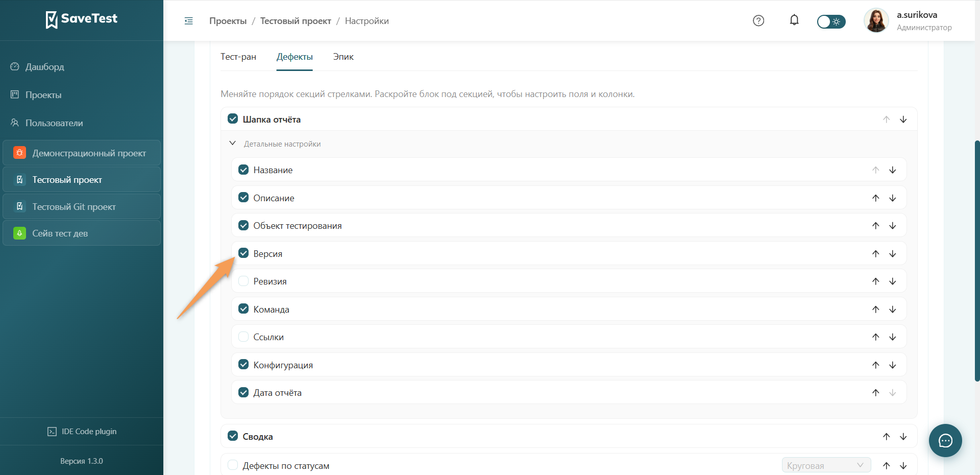Check the Ссылки field checkbox
Screen dimensions: 980x475
pos(243,337)
